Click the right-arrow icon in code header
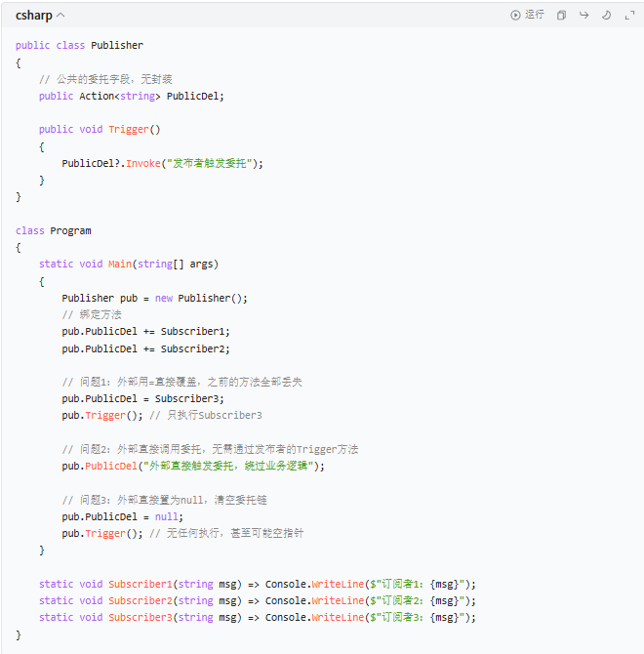 [584, 16]
